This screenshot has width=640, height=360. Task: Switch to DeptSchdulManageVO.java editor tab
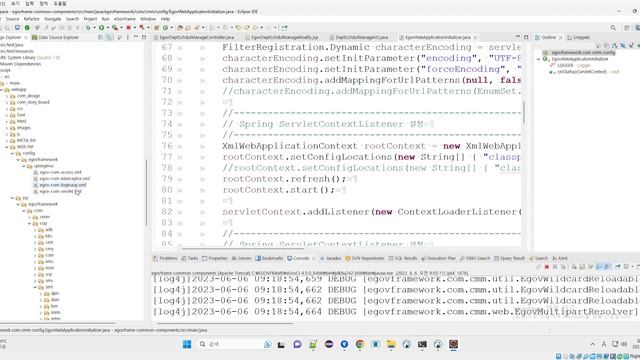[x=362, y=37]
